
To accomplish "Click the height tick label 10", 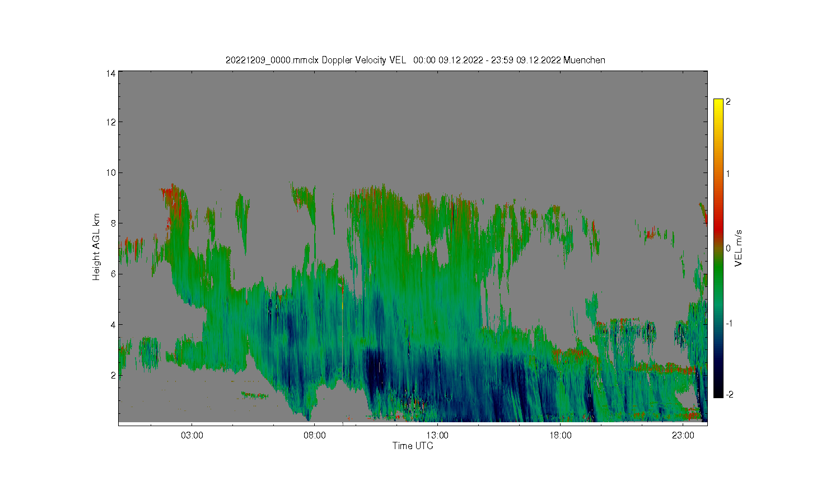I will (111, 172).
